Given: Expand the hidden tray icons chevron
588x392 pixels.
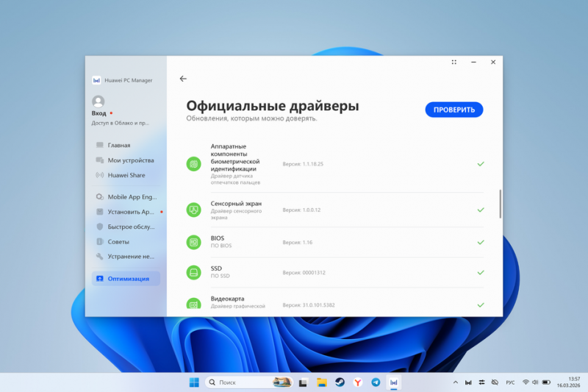Looking at the screenshot, I should pos(455,382).
